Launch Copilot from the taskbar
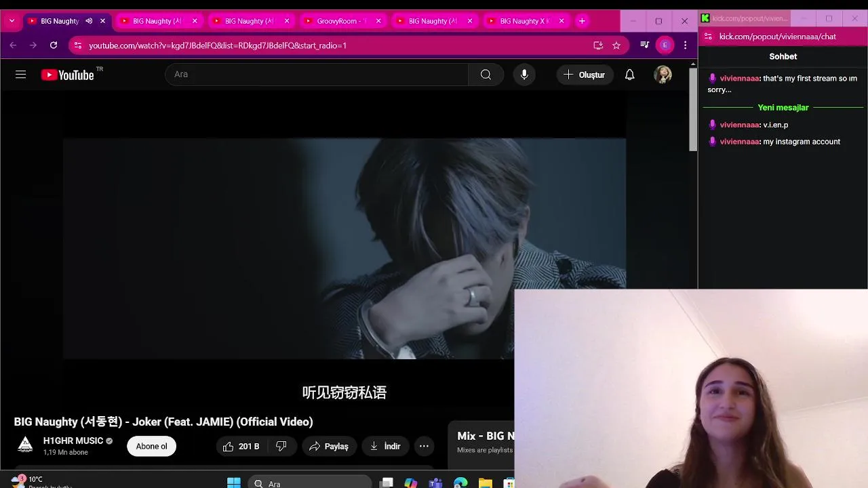This screenshot has width=868, height=488. point(411,483)
